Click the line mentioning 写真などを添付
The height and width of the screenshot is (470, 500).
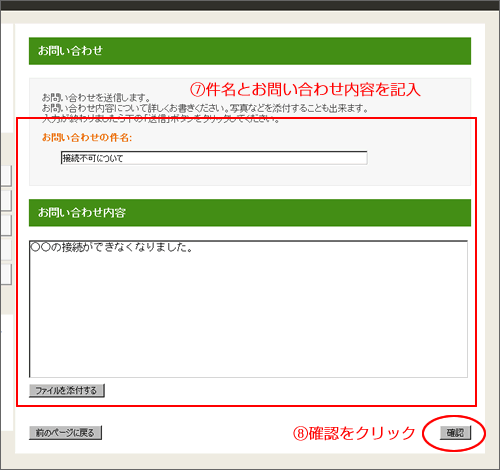tap(205, 108)
